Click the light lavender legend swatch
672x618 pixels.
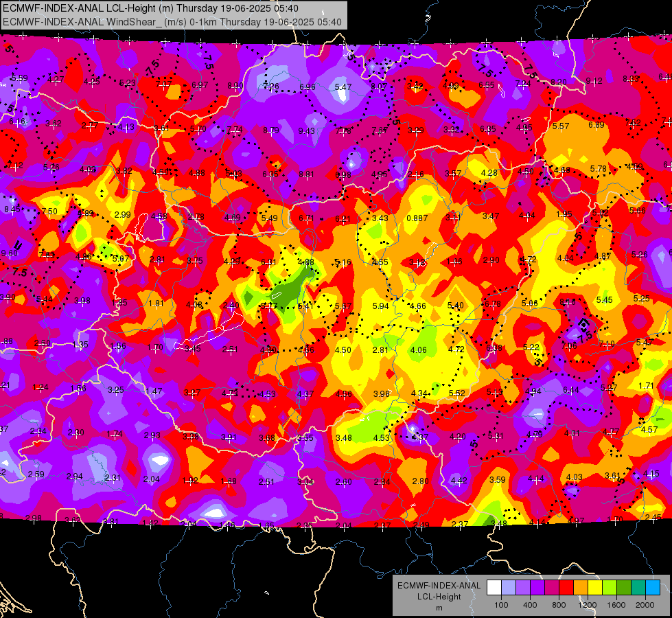click(x=509, y=588)
